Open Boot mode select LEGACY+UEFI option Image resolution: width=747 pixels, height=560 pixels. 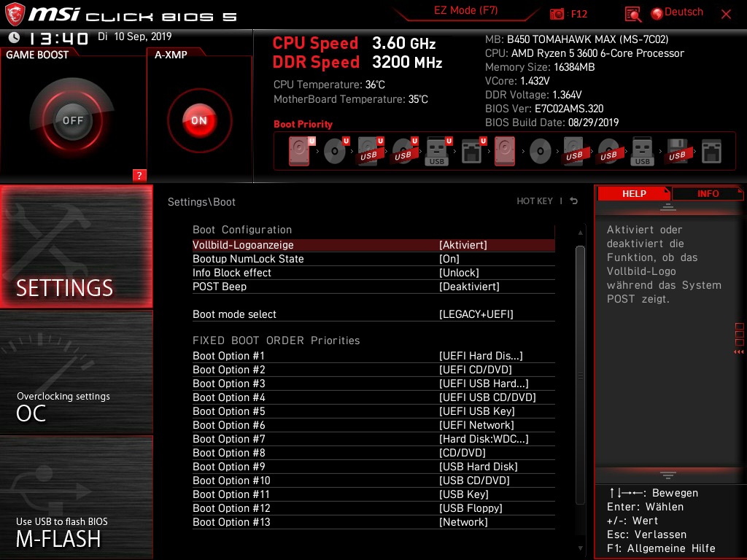pyautogui.click(x=476, y=314)
